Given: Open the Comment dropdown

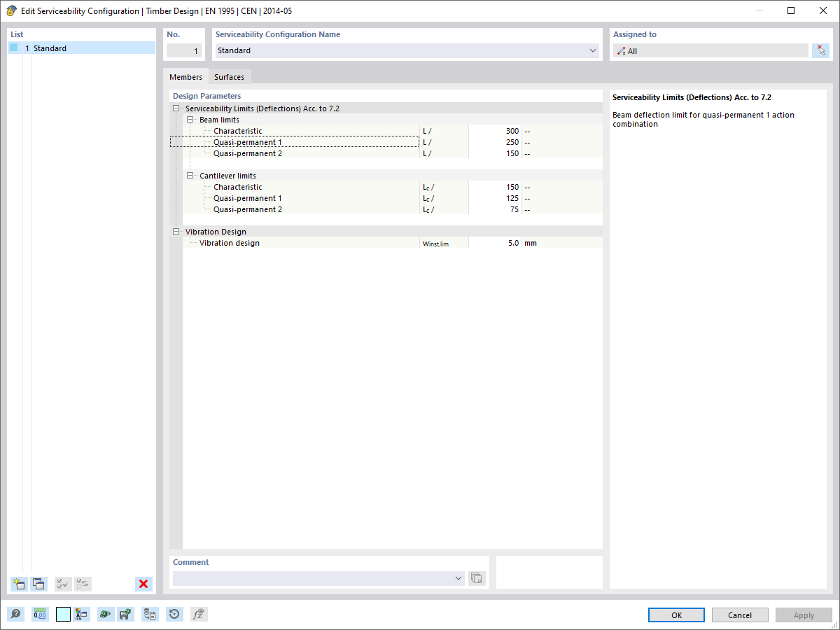Looking at the screenshot, I should pos(458,578).
